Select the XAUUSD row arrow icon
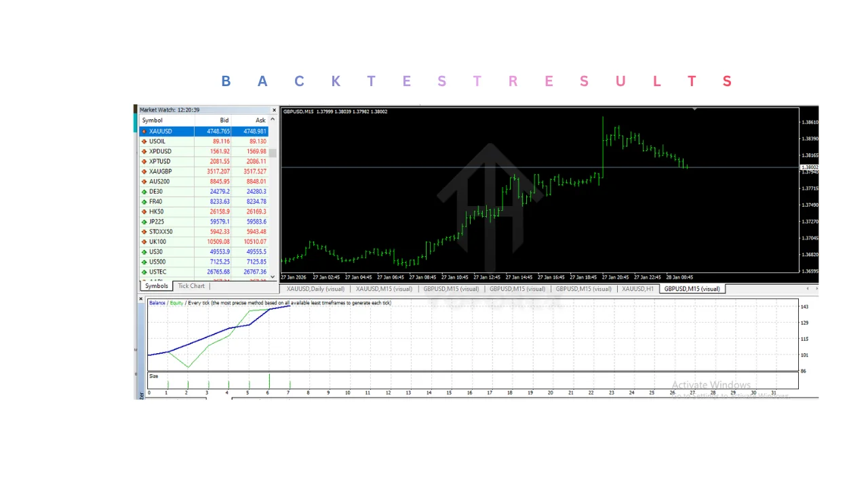 [x=144, y=131]
